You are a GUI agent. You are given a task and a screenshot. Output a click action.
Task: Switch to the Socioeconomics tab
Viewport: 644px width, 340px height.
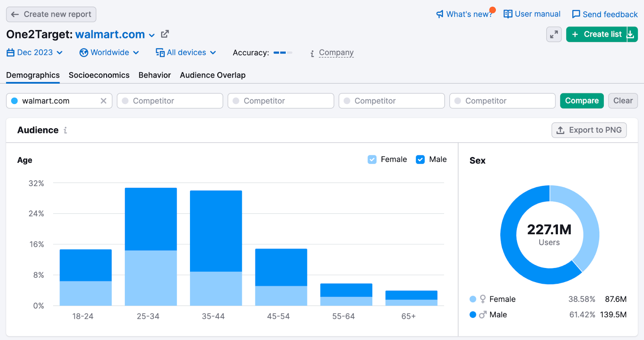coord(99,75)
